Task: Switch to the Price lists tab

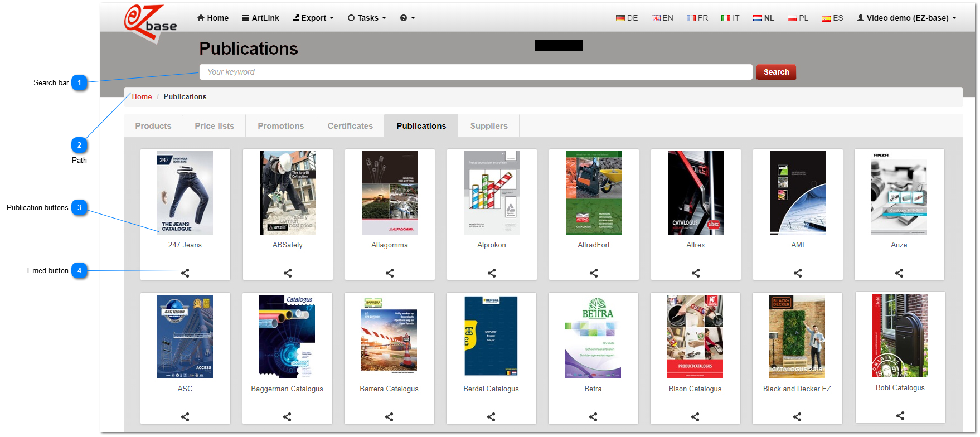Action: (215, 126)
